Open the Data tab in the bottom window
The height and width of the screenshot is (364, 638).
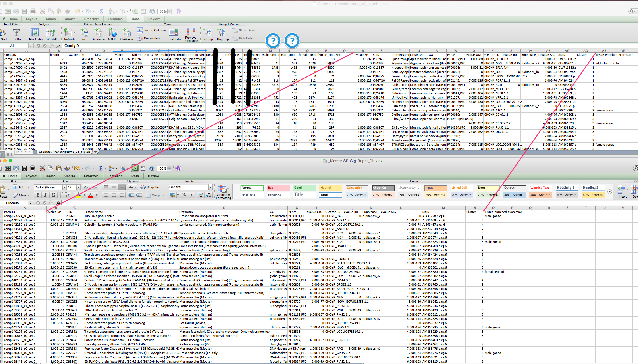click(x=135, y=176)
